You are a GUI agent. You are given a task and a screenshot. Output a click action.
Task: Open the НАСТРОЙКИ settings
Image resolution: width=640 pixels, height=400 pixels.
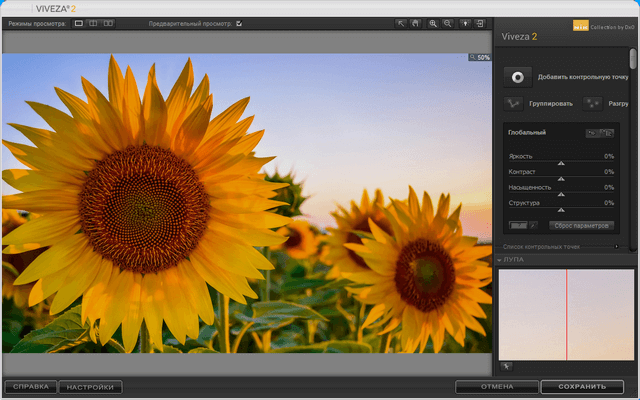pyautogui.click(x=91, y=386)
